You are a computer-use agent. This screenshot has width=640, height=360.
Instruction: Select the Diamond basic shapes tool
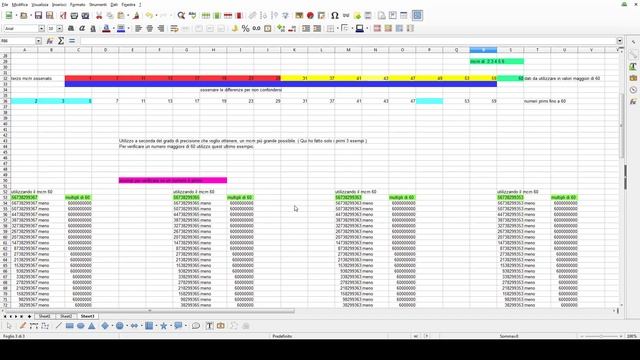105,326
